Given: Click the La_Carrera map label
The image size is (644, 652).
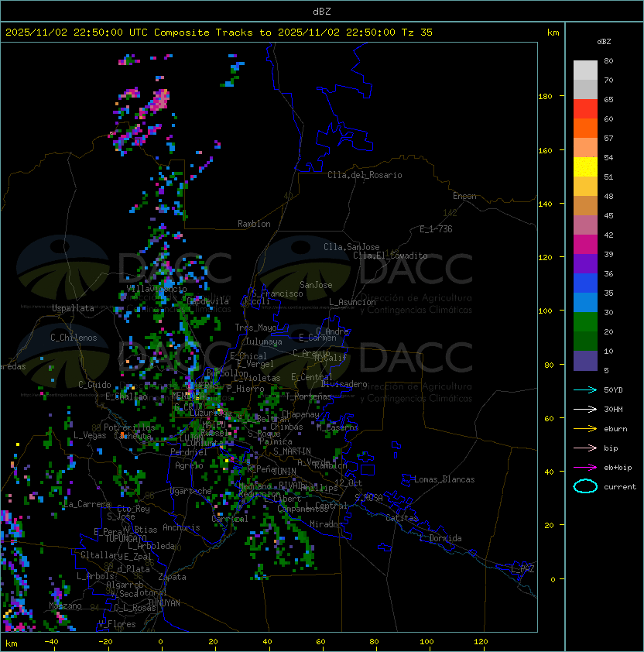Looking at the screenshot, I should click(87, 504).
